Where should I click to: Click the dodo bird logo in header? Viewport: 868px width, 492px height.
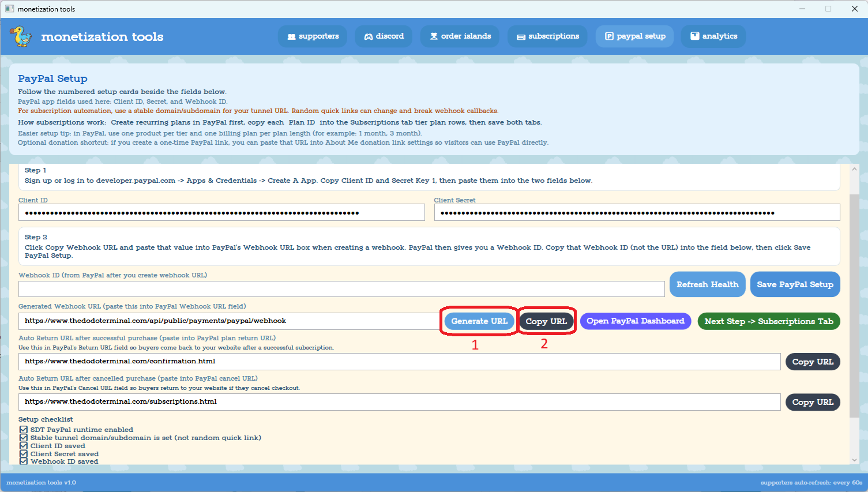pos(21,36)
